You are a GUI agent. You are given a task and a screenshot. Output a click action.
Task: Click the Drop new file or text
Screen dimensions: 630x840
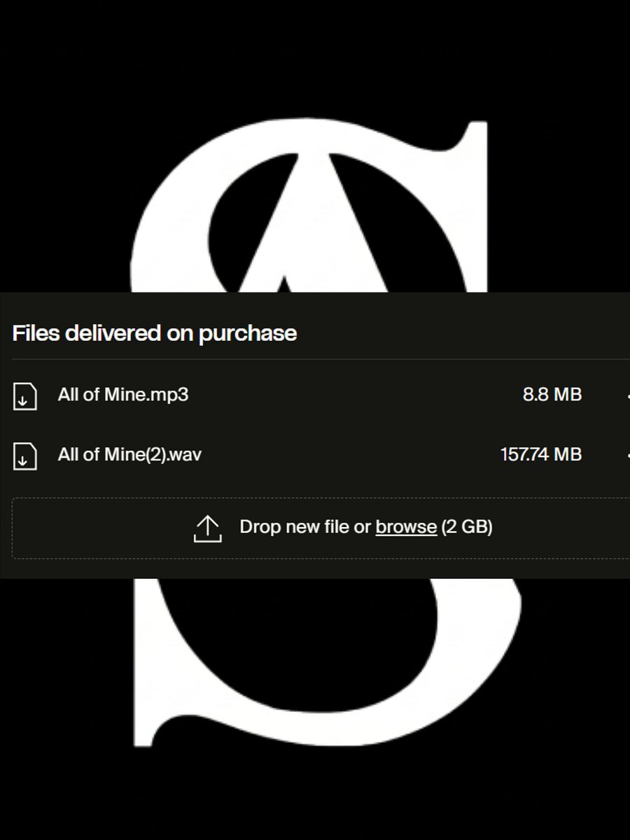click(305, 527)
